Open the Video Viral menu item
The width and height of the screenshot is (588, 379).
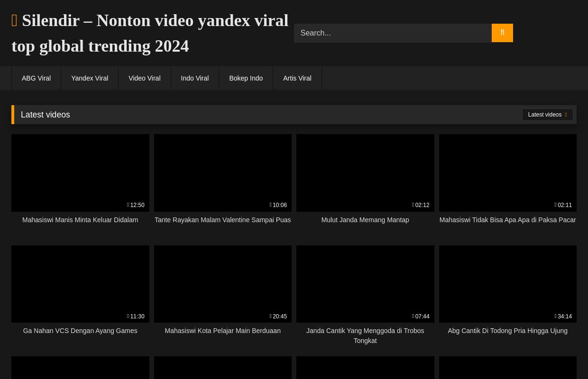pyautogui.click(x=145, y=78)
